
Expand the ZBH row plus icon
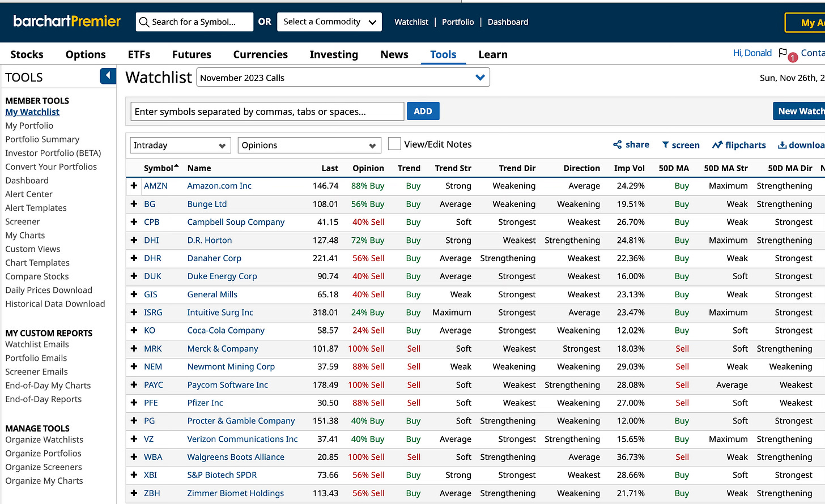(134, 493)
